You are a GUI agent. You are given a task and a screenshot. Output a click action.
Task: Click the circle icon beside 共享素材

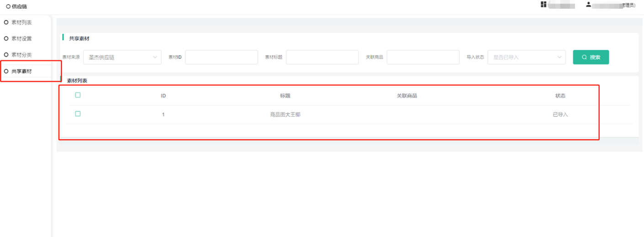(x=6, y=71)
